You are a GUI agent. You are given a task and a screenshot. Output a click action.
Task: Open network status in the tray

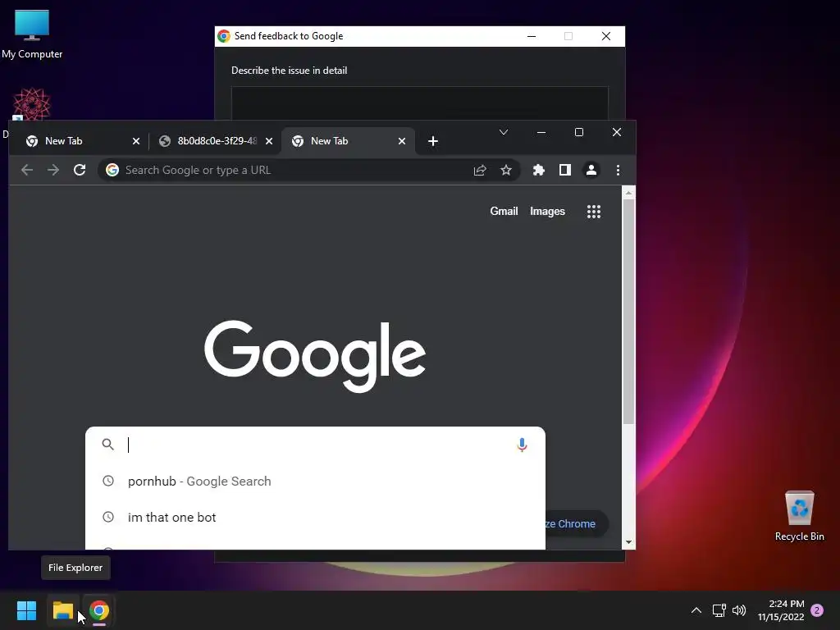pos(719,610)
